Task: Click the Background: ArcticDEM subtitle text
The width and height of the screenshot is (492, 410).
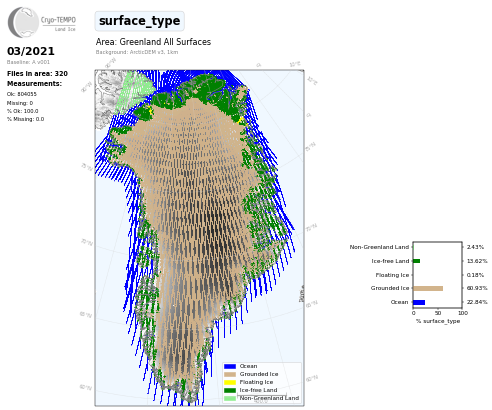Action: (x=137, y=52)
